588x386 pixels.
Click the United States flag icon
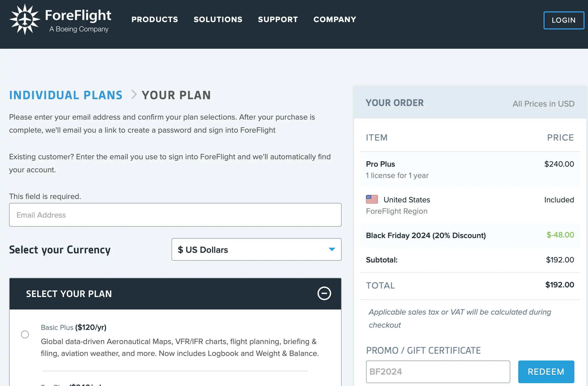coord(372,200)
